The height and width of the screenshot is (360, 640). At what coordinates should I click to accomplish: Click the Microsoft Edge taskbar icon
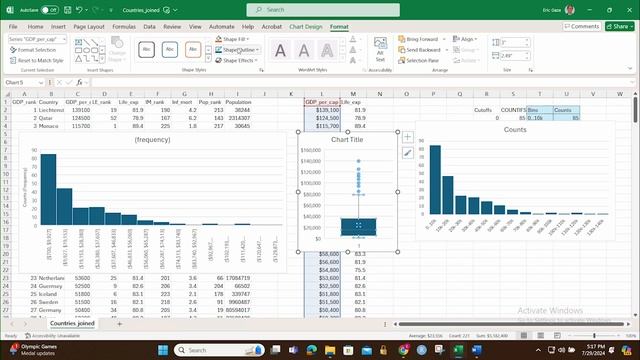pos(312,350)
